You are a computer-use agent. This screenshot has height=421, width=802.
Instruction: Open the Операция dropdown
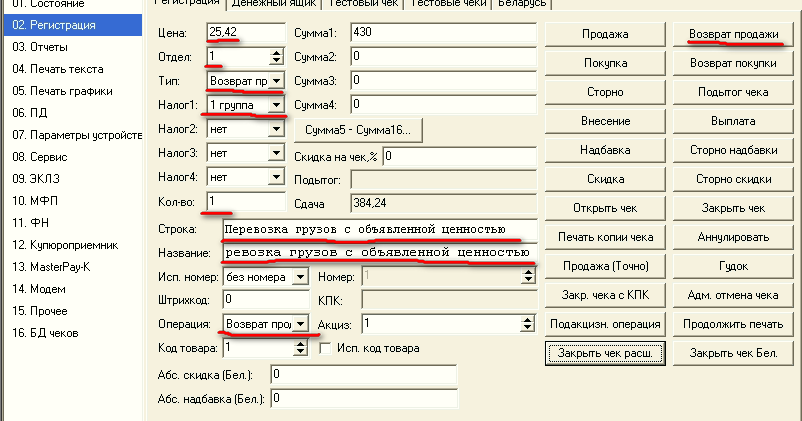(300, 324)
